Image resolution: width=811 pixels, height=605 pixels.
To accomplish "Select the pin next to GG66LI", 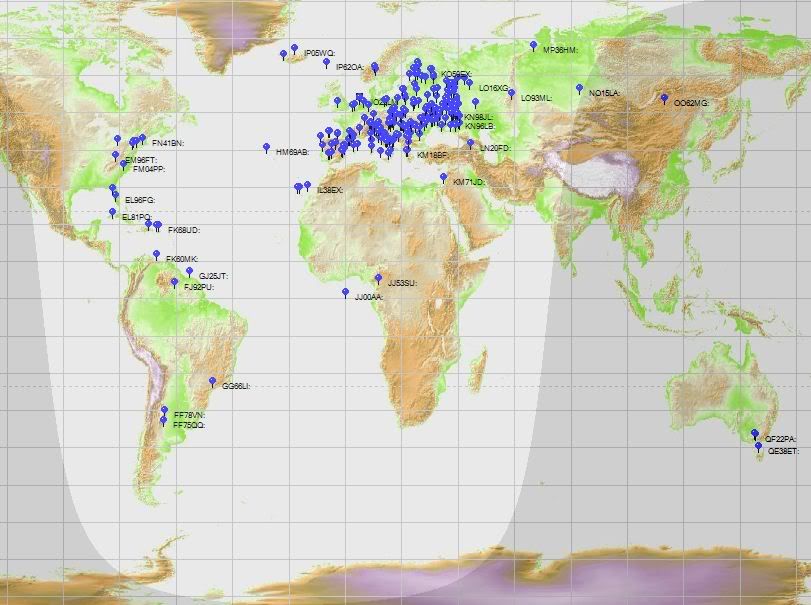I will click(x=212, y=381).
